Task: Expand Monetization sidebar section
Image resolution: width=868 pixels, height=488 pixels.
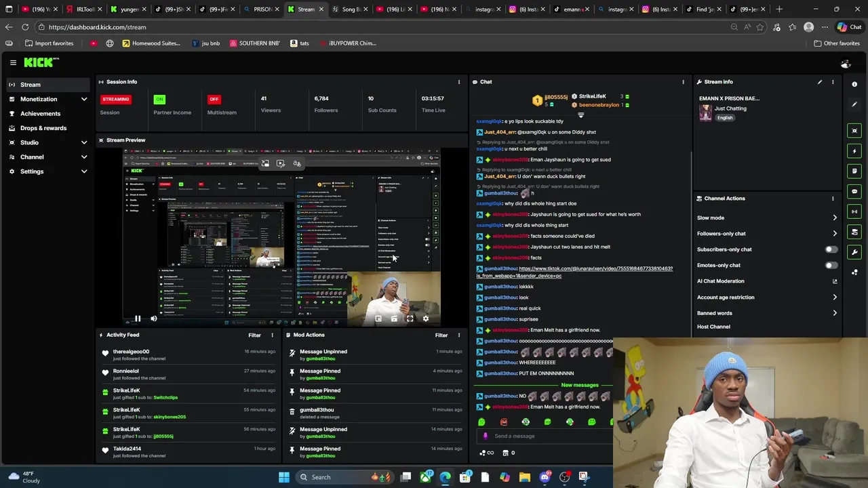Action: click(84, 99)
